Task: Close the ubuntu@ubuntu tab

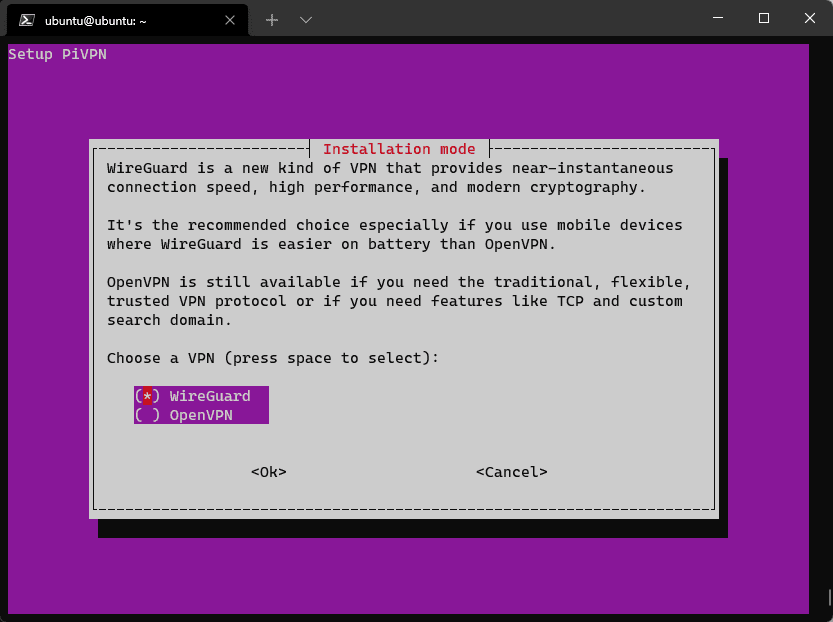Action: (230, 20)
